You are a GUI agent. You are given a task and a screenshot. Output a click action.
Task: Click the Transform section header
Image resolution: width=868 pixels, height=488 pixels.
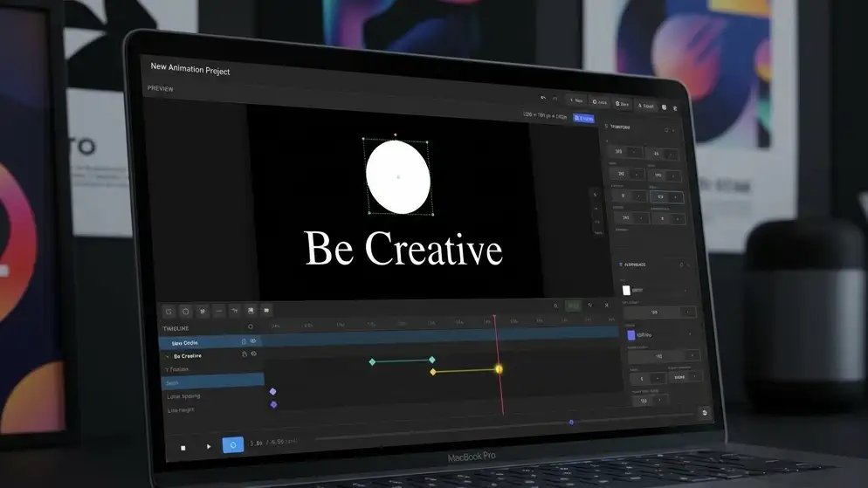pos(619,127)
